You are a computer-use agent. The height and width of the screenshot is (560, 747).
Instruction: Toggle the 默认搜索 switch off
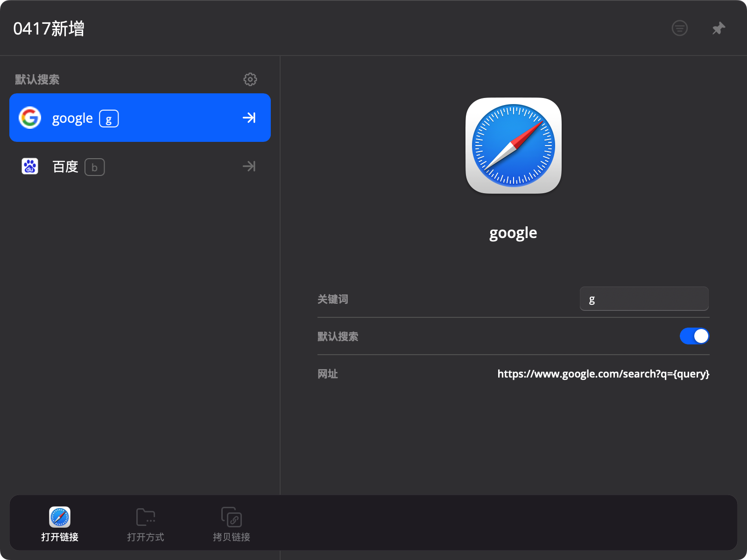pyautogui.click(x=694, y=336)
